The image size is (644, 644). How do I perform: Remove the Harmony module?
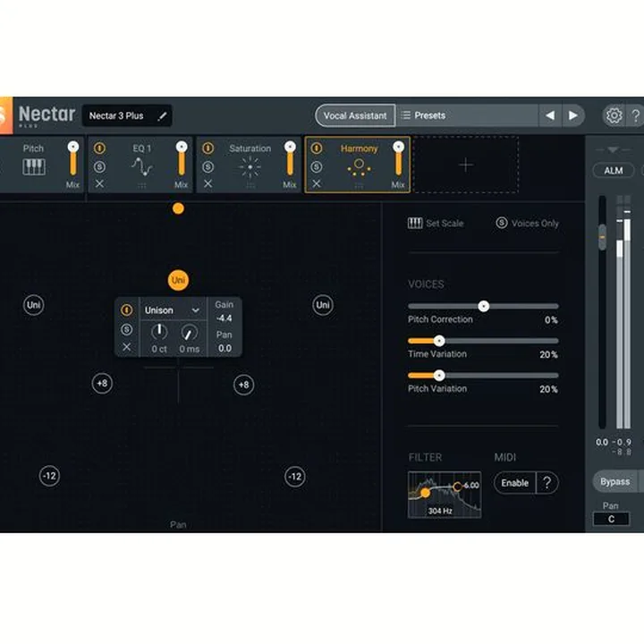[317, 183]
